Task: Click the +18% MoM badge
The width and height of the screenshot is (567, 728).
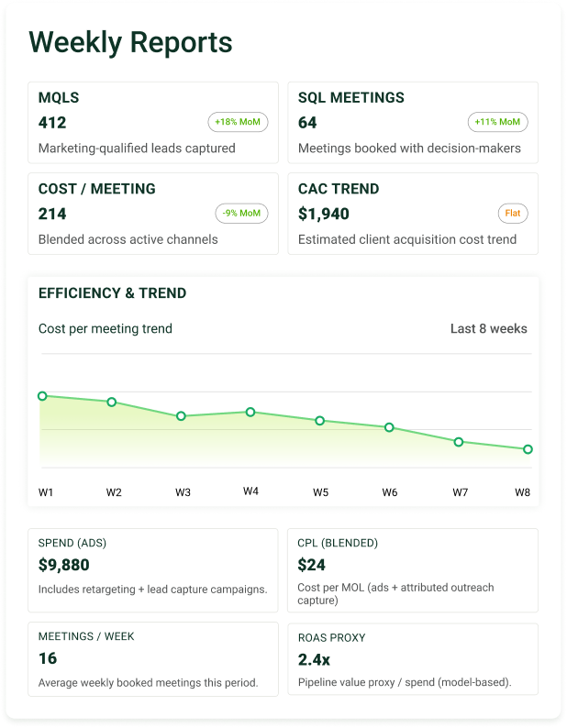Action: click(239, 122)
